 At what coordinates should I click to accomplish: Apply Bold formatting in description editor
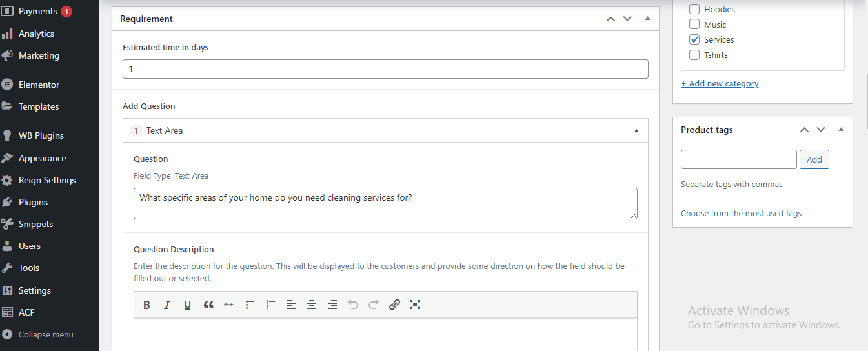pyautogui.click(x=146, y=305)
